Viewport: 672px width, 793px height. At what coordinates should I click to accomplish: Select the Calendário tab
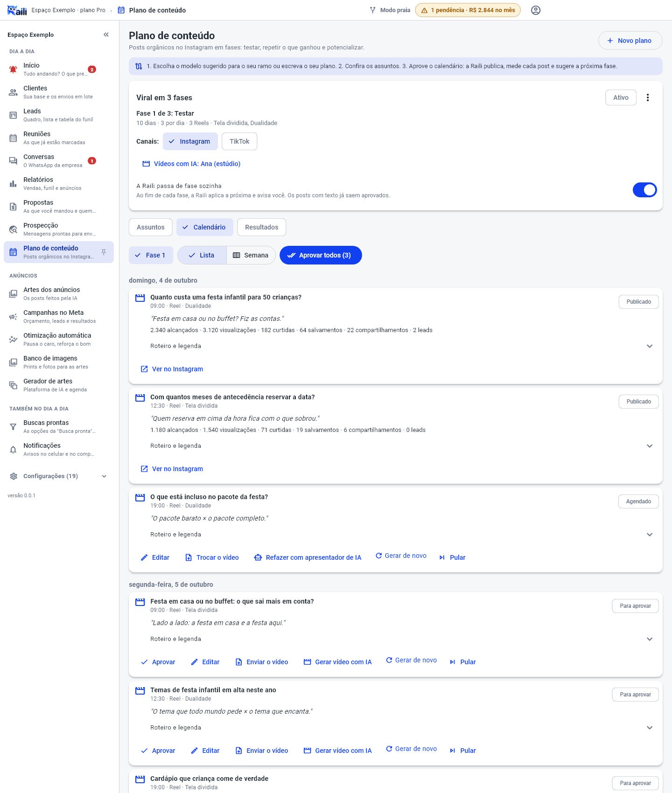click(x=205, y=227)
